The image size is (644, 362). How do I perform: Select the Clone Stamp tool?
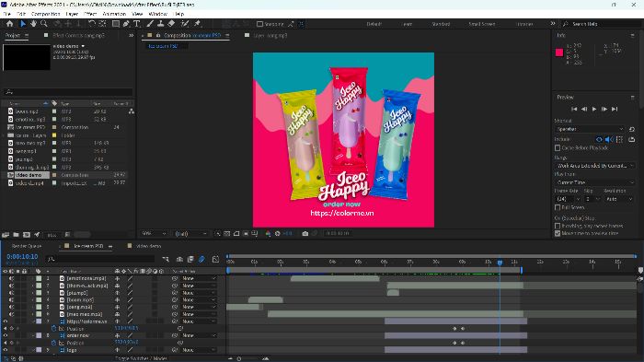coord(161,24)
